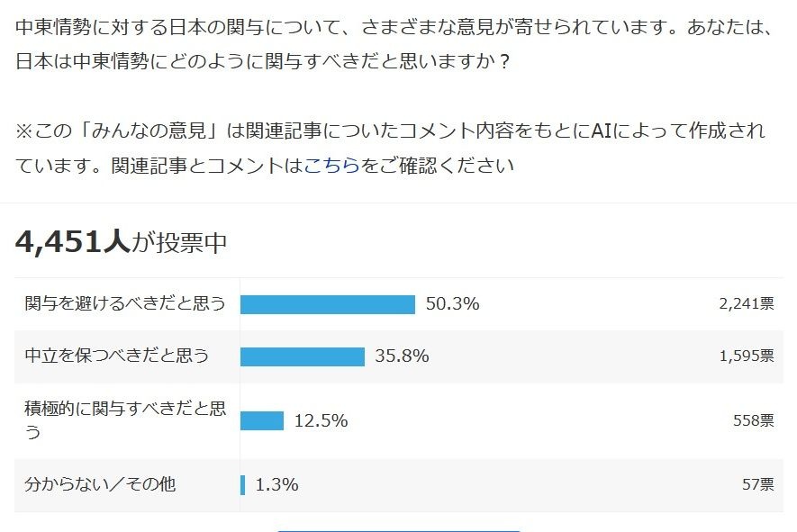Click the 35.8% percentage label
The image size is (797, 532).
(402, 356)
